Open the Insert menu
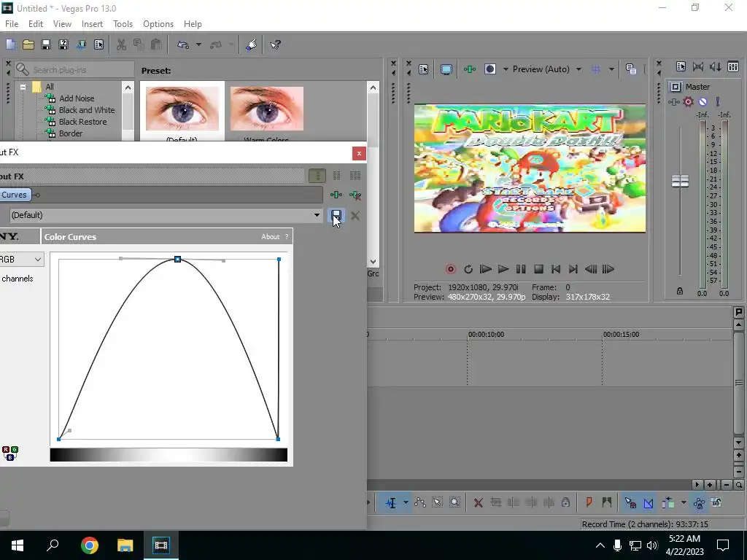 click(92, 24)
